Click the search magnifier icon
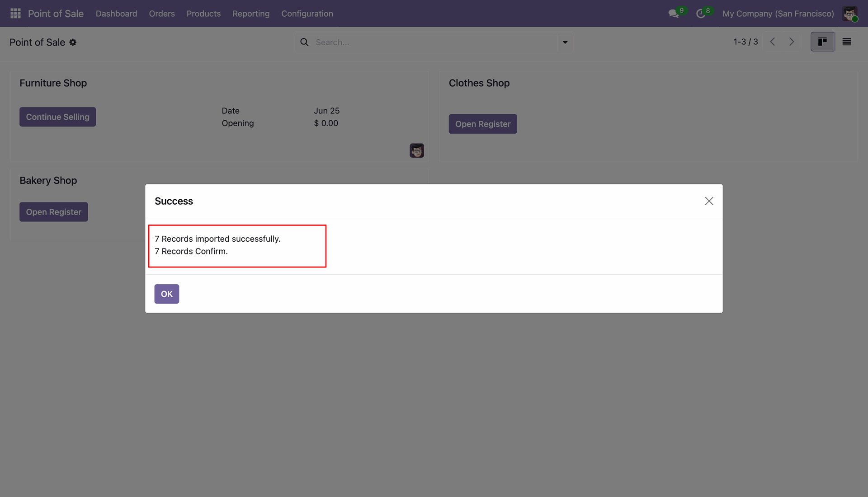This screenshot has height=497, width=868. point(305,42)
